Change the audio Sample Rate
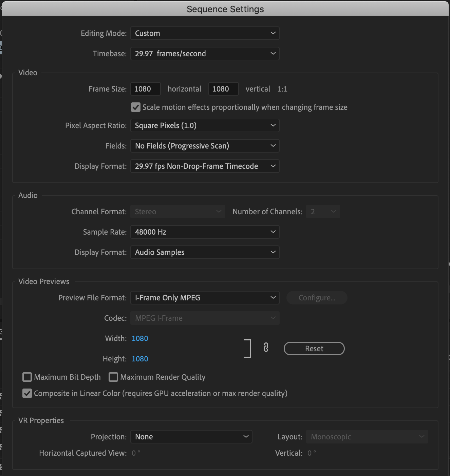450x476 pixels. [205, 232]
